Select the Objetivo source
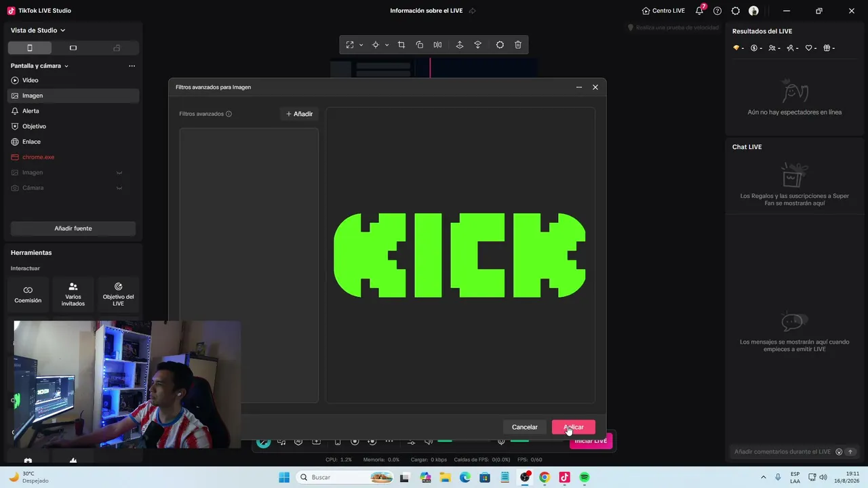This screenshot has height=488, width=868. pyautogui.click(x=73, y=126)
